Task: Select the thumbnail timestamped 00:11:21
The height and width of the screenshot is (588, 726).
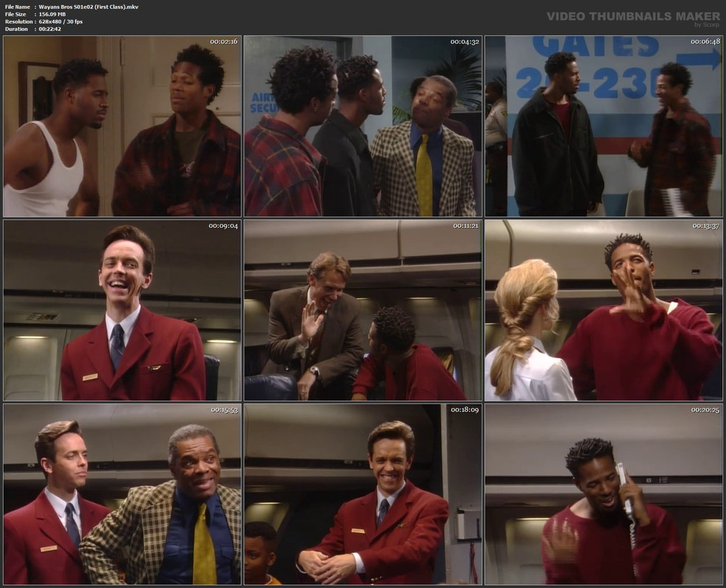Action: point(363,310)
